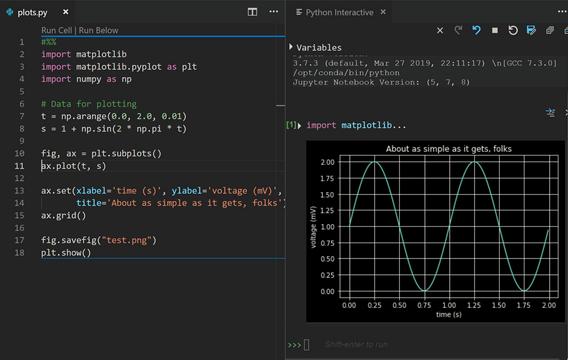Click the blue Undo icon
Image resolution: width=568 pixels, height=360 pixels.
[x=476, y=30]
